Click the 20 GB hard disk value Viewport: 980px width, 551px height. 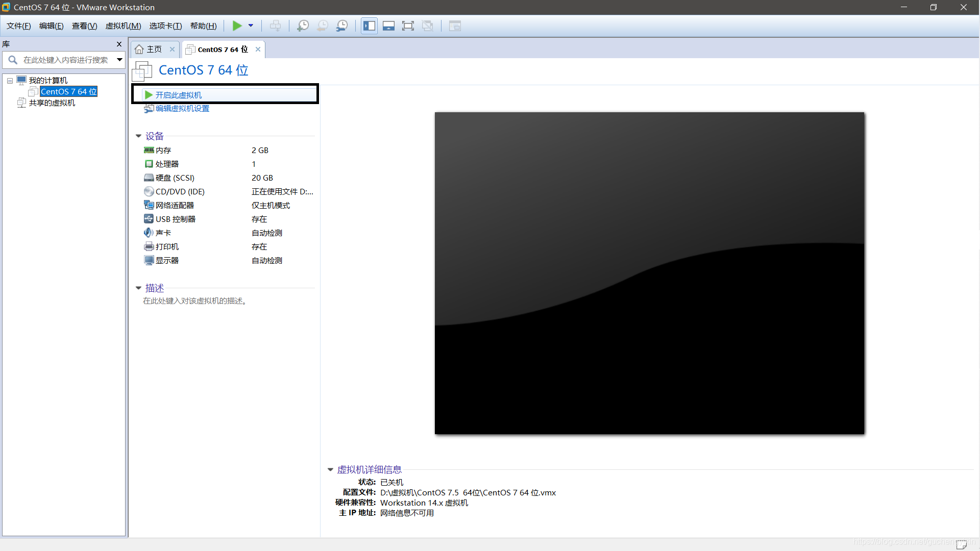[x=262, y=178]
